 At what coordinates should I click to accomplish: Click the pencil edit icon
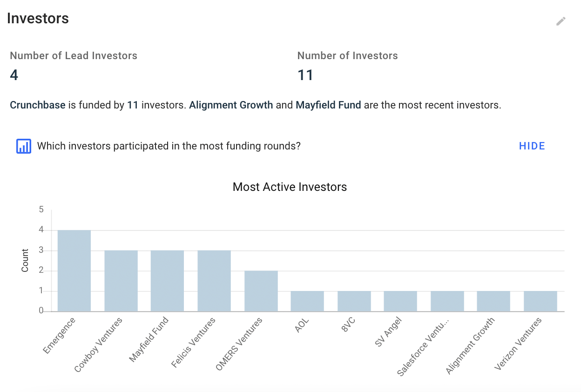coord(561,21)
